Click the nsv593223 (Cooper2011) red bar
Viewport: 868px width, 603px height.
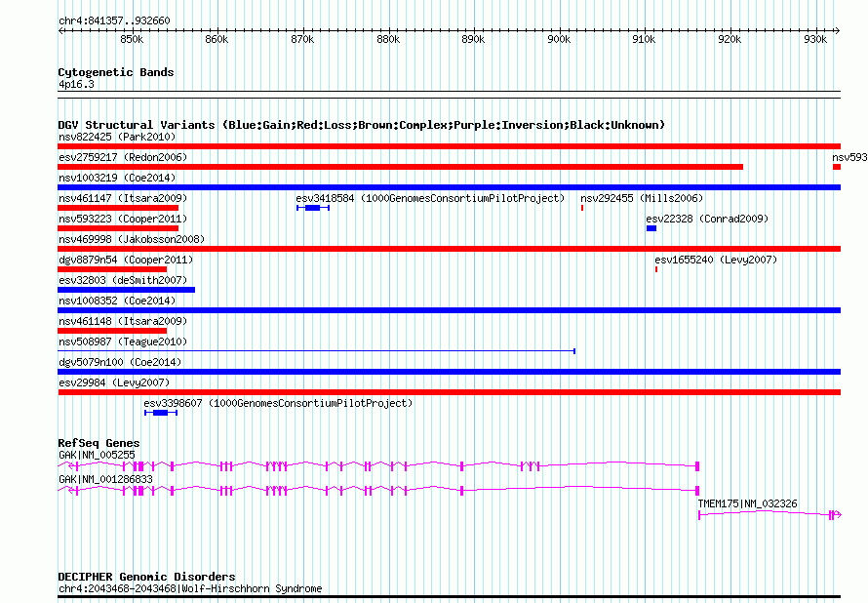[118, 228]
